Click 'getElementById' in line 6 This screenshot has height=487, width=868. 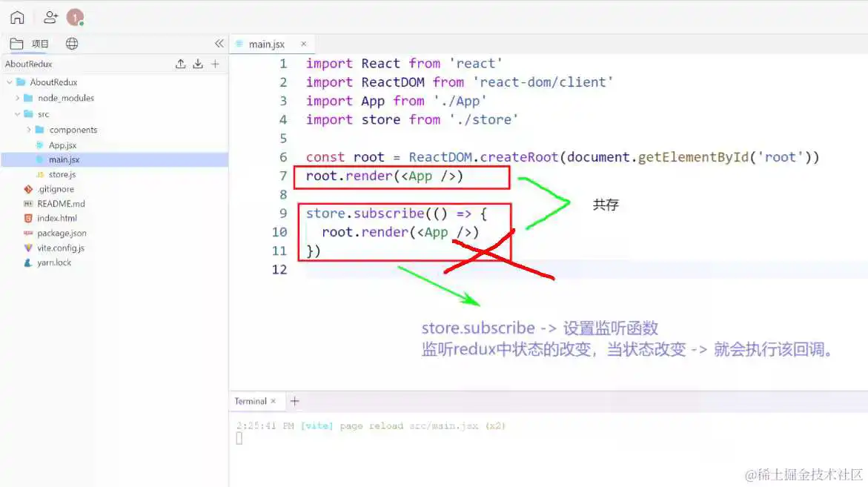(693, 157)
